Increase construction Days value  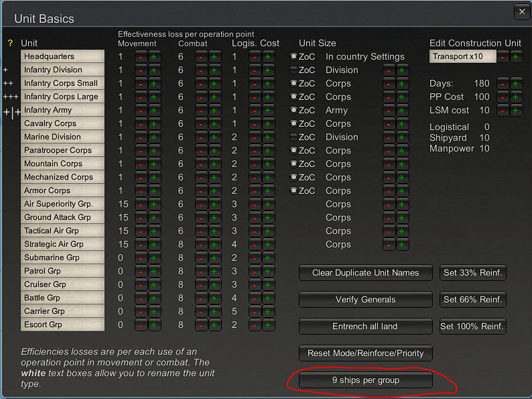tap(516, 84)
